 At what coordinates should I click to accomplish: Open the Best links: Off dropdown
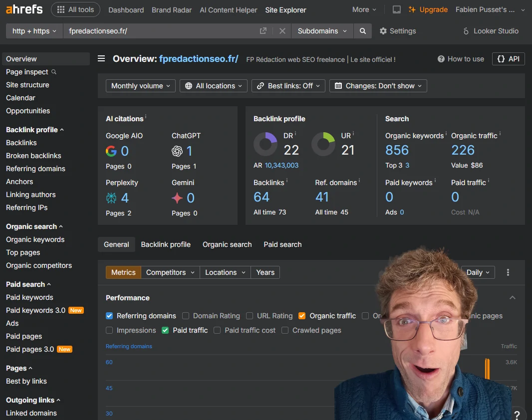click(x=288, y=86)
